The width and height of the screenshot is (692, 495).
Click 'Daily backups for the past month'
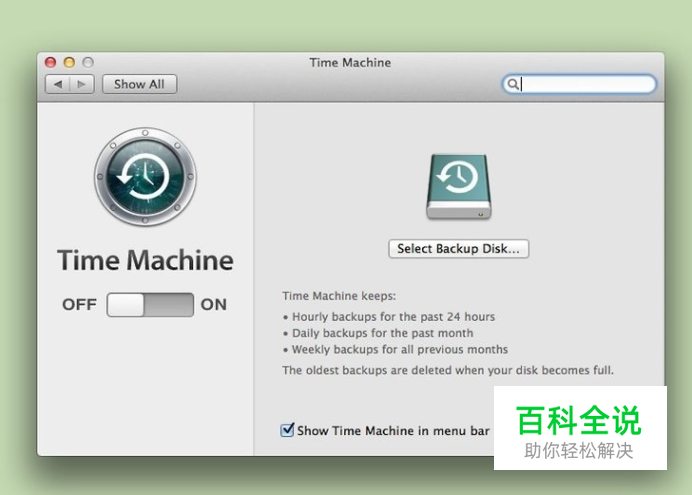[383, 333]
